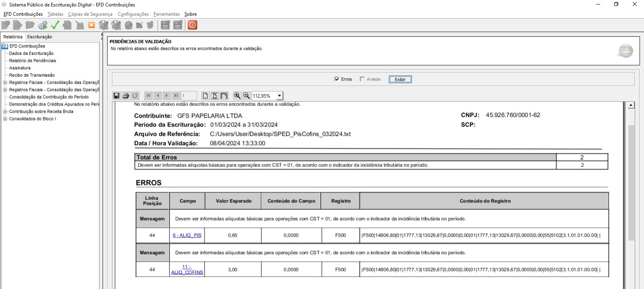Enable the Avisos checkbox
This screenshot has height=289, width=644.
pos(362,79)
